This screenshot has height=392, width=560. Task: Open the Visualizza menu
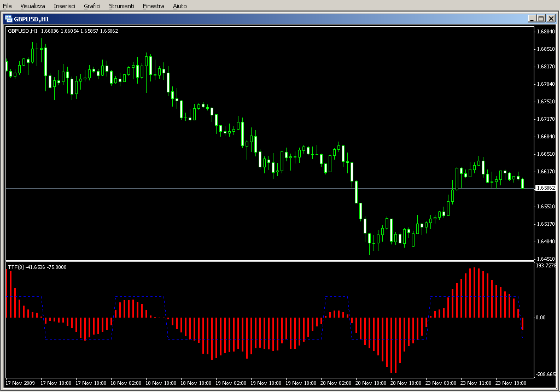tap(32, 6)
